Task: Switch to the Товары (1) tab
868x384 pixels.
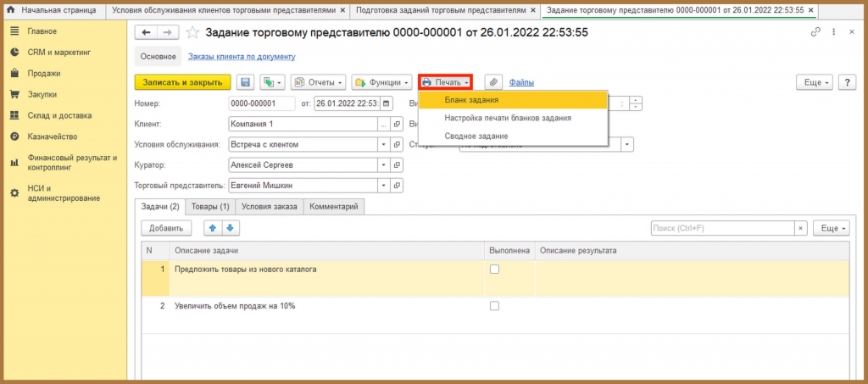Action: (x=210, y=206)
